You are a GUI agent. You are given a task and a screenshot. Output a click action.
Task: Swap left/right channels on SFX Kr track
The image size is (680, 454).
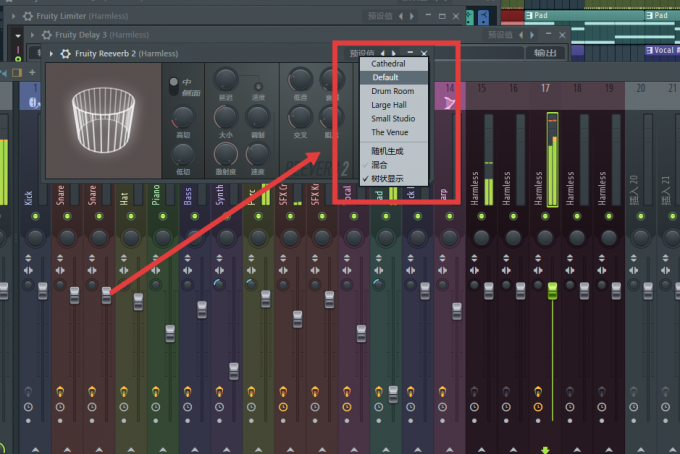[x=315, y=271]
